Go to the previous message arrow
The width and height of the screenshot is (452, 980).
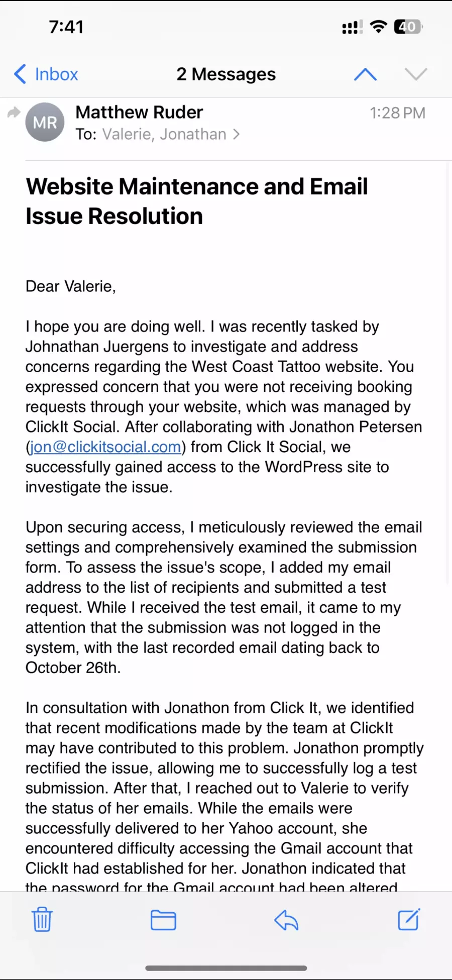pyautogui.click(x=365, y=74)
